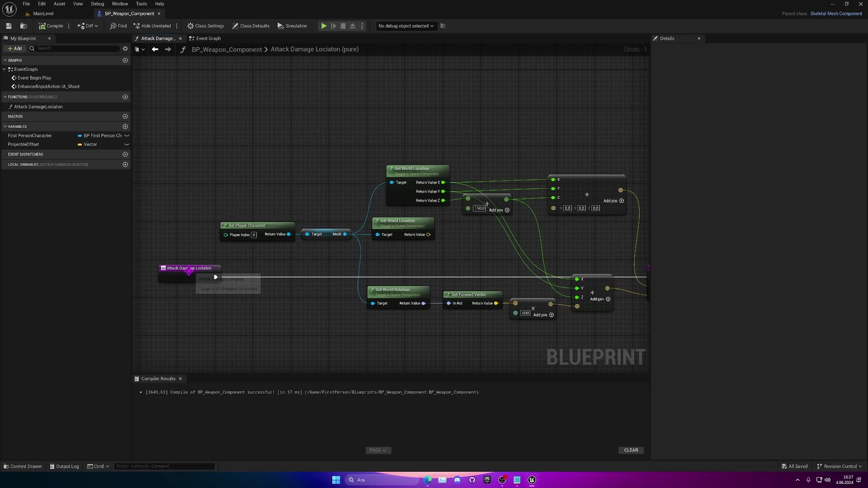Screen dimensions: 868x488
Task: Toggle Hide Unrelated nodes
Action: click(x=152, y=26)
